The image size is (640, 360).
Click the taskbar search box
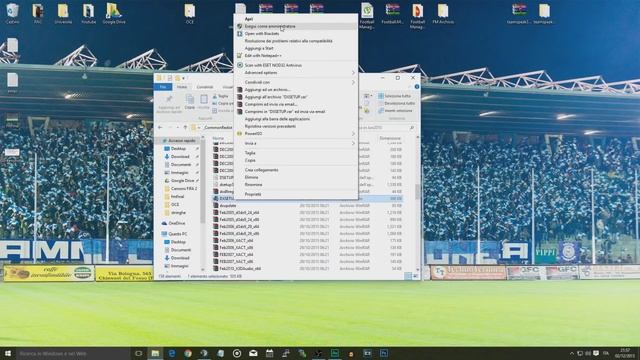pyautogui.click(x=73, y=353)
